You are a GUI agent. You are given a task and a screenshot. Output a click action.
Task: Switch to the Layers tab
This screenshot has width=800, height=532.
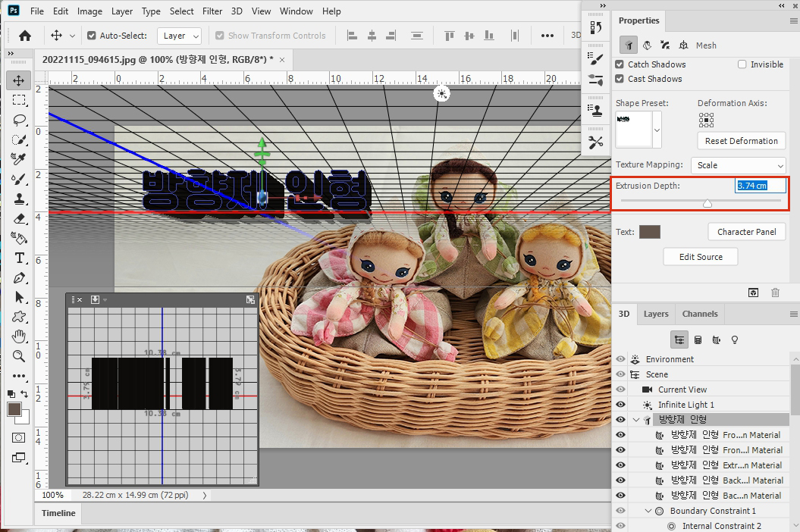(x=656, y=314)
